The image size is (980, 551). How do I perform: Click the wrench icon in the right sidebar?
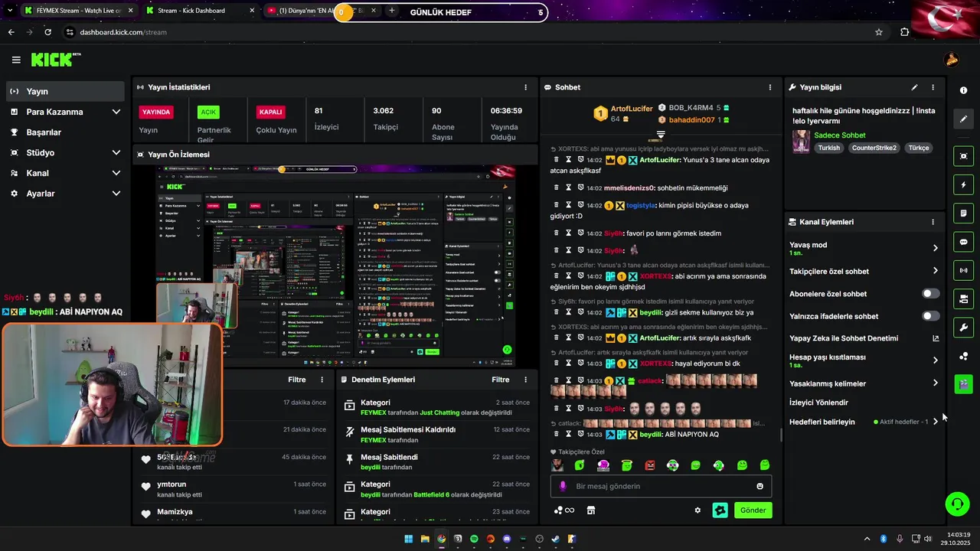click(x=963, y=328)
